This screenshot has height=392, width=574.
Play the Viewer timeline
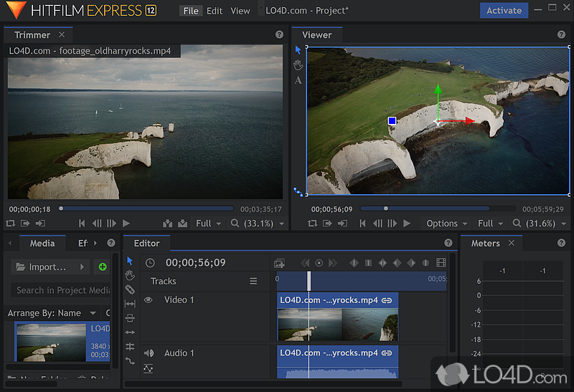407,224
